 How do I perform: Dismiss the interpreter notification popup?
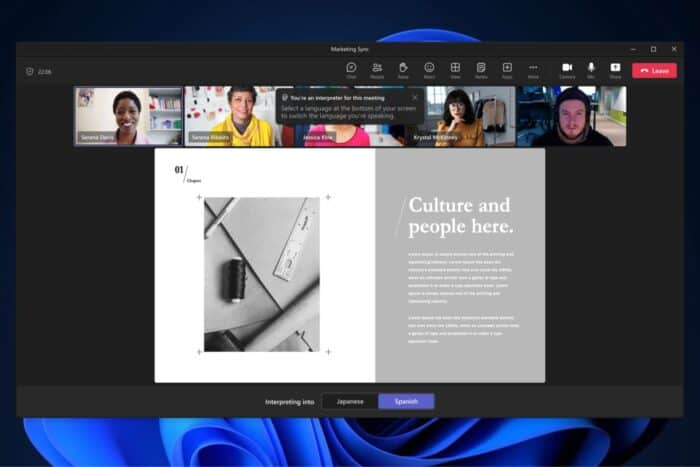[415, 98]
